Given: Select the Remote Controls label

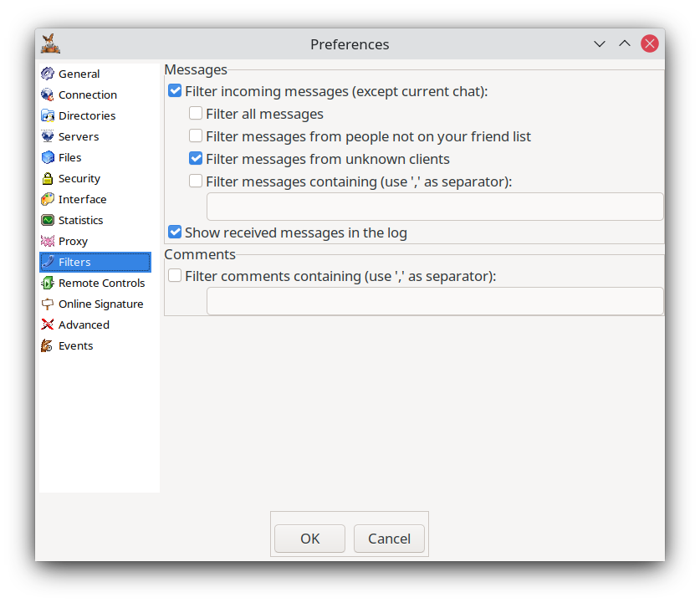Looking at the screenshot, I should click(102, 283).
